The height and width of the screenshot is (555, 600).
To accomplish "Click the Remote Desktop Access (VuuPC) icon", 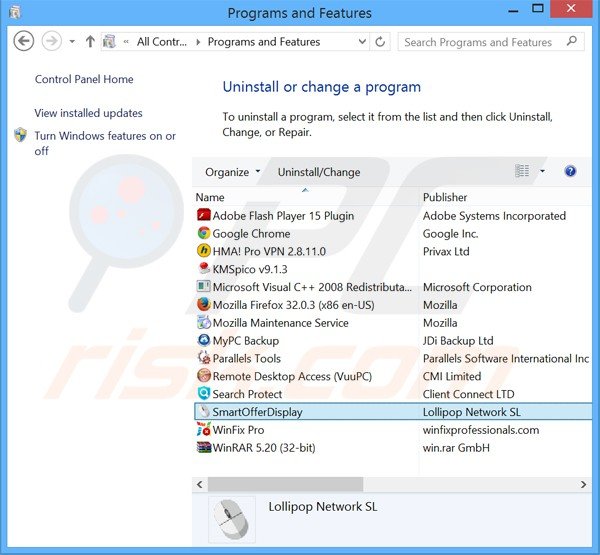I will (204, 375).
